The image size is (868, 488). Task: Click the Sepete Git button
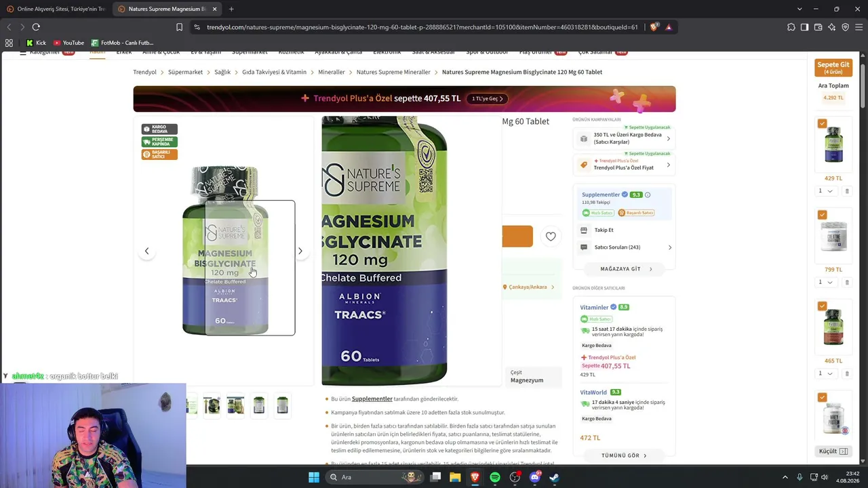[833, 68]
